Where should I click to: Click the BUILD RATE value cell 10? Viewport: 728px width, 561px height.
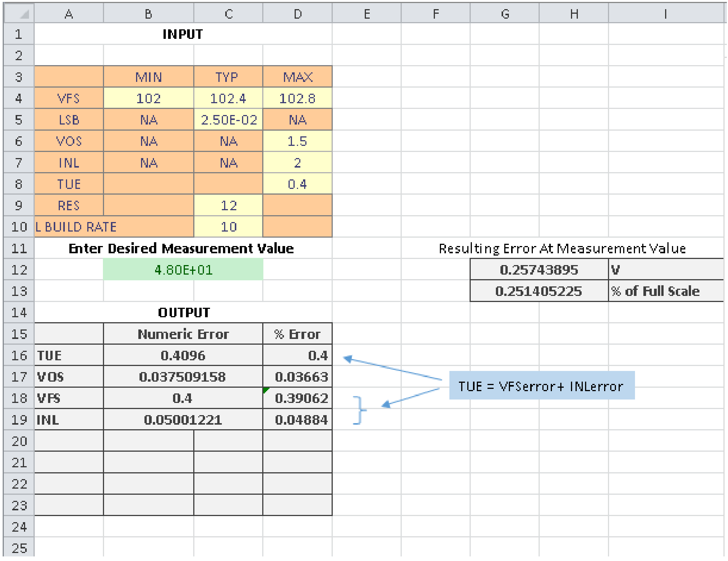(x=228, y=227)
